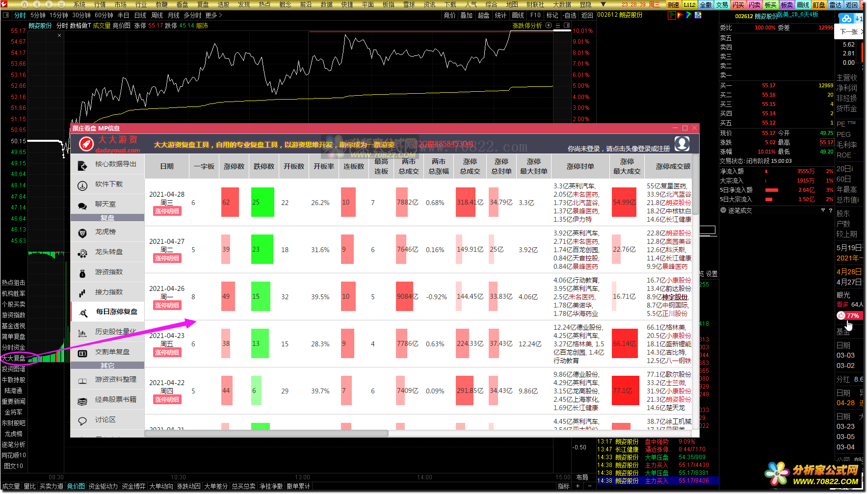Click the 连板数 column header
The height and width of the screenshot is (494, 868).
tap(354, 167)
